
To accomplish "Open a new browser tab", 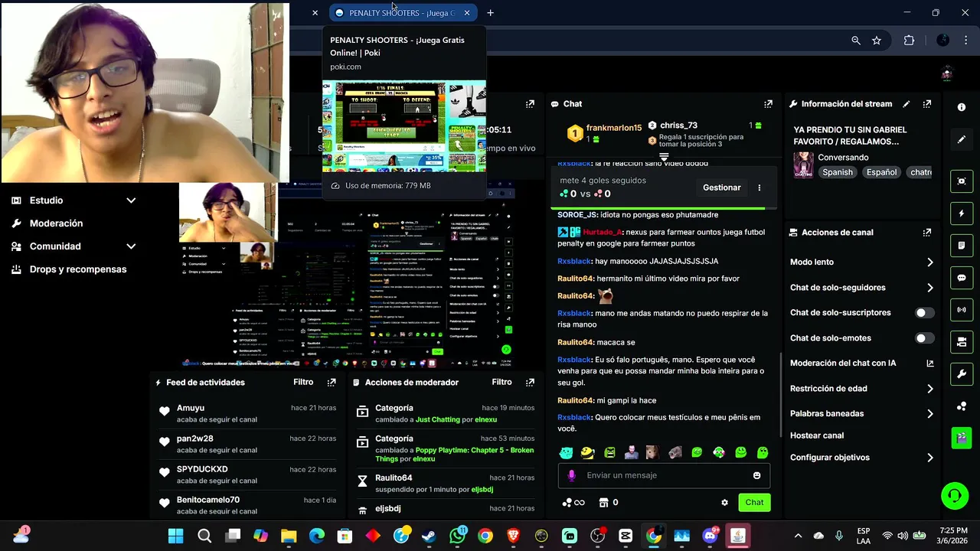I will pyautogui.click(x=490, y=13).
